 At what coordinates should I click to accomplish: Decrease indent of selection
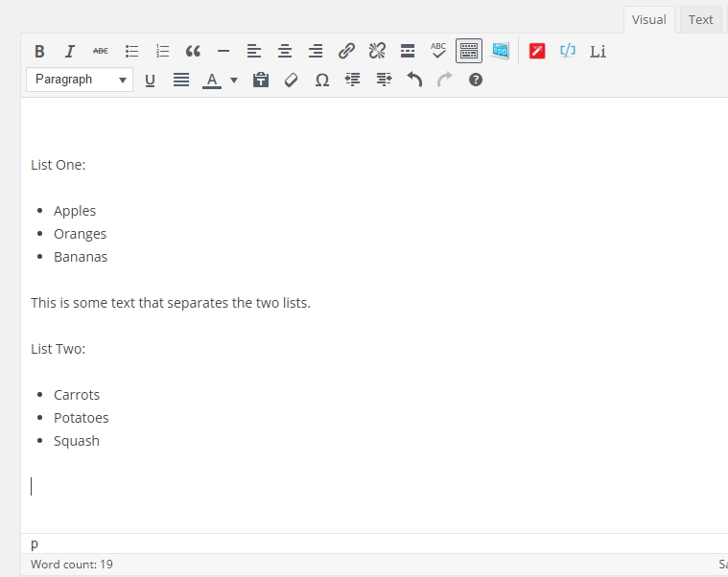tap(352, 81)
